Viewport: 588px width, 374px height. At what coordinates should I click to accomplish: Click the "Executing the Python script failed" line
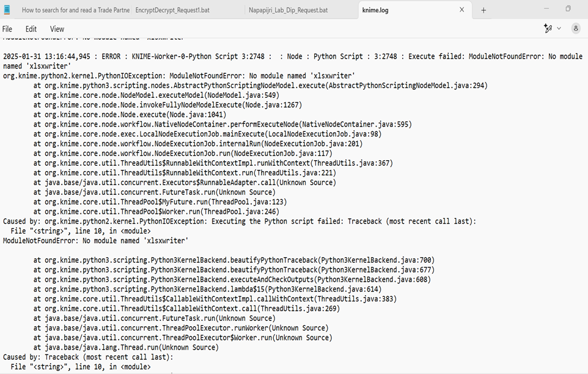[x=239, y=221]
